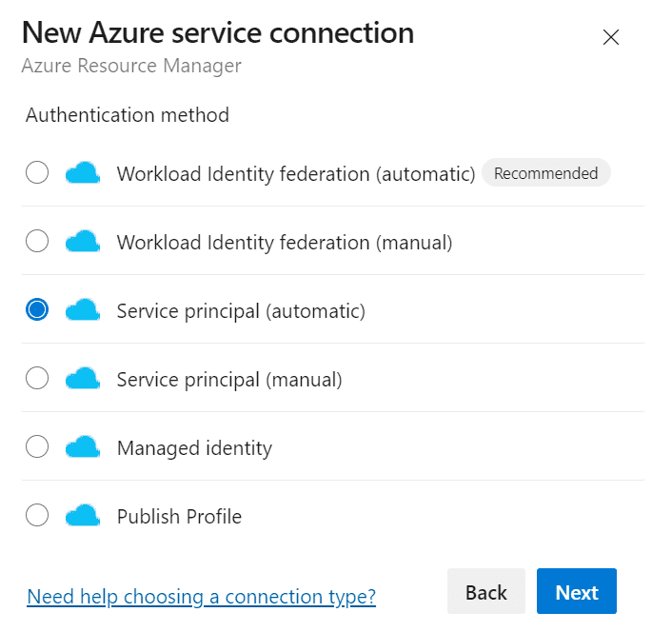Go Back to previous step

(486, 591)
